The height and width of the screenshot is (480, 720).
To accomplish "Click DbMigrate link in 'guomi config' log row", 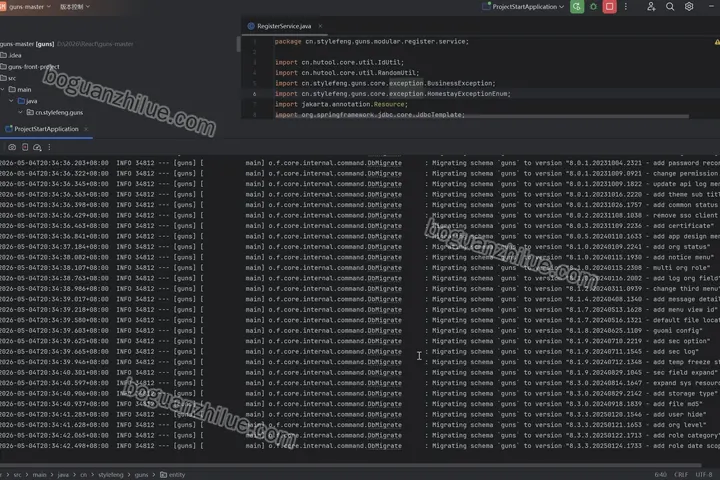I will tap(384, 331).
